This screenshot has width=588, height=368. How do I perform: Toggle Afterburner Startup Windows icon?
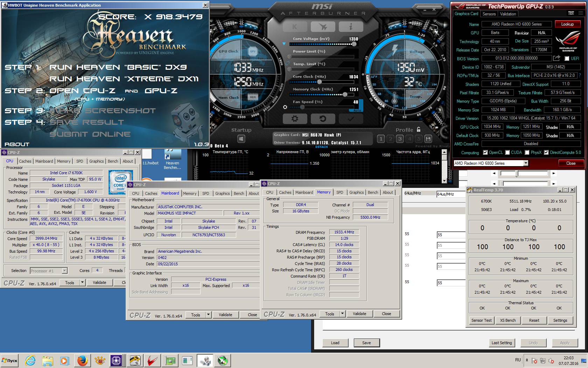pos(241,139)
